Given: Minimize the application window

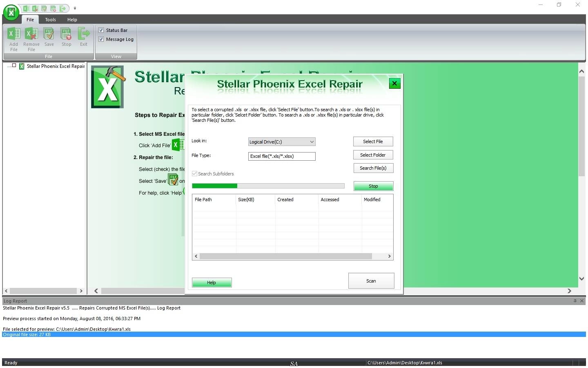Looking at the screenshot, I should coord(541,5).
